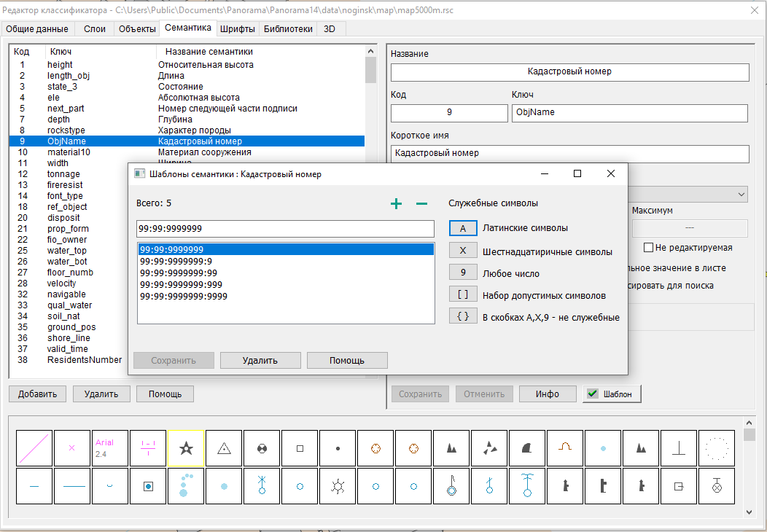Click the Инфо button
This screenshot has height=532, width=767.
547,394
